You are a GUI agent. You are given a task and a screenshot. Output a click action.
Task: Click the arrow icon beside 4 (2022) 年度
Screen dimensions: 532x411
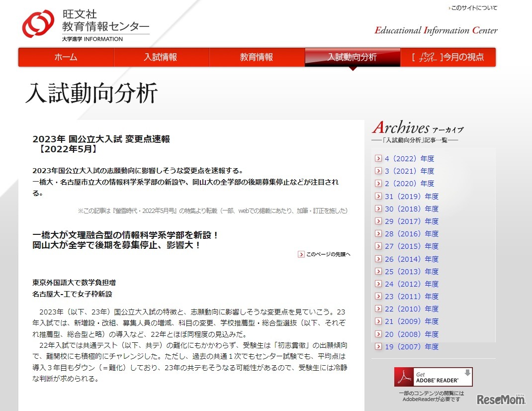click(378, 158)
